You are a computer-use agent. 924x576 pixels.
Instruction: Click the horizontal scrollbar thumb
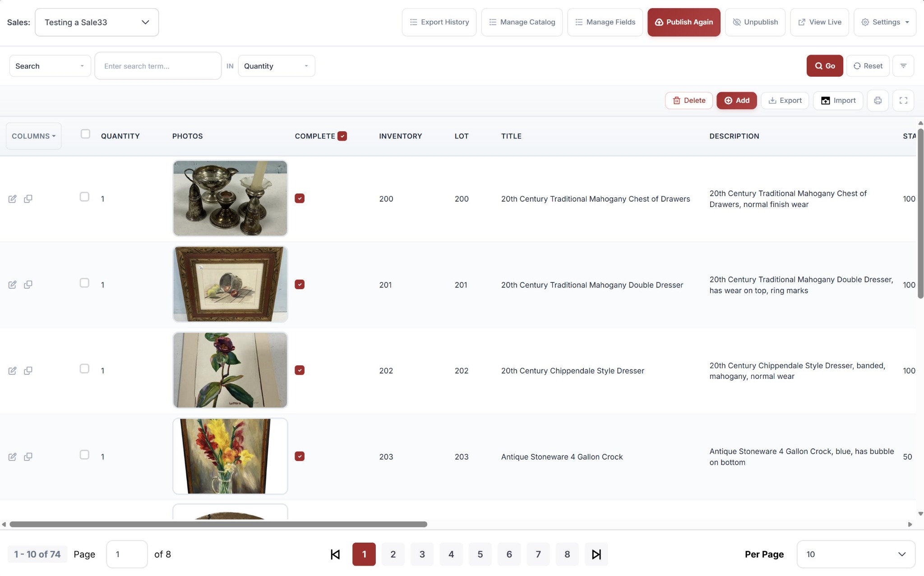tap(218, 524)
